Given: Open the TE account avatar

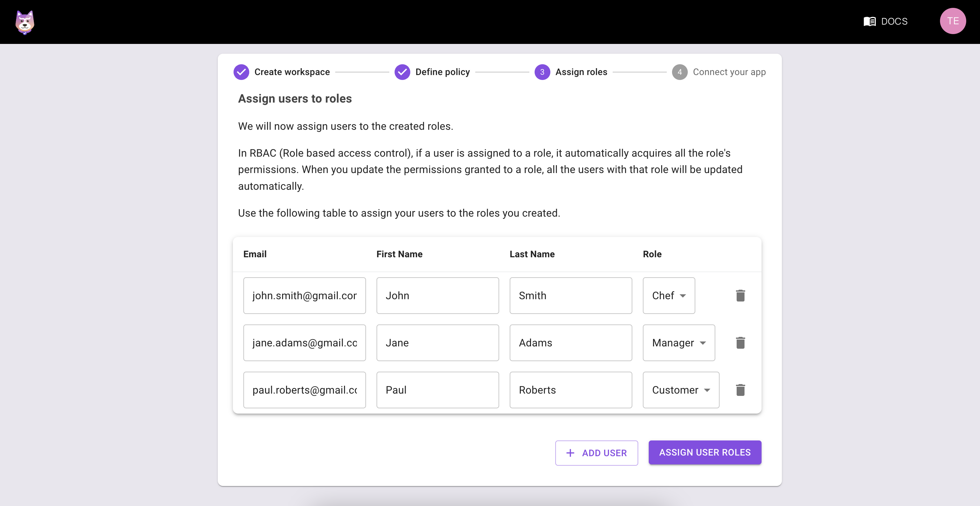Looking at the screenshot, I should [x=953, y=21].
